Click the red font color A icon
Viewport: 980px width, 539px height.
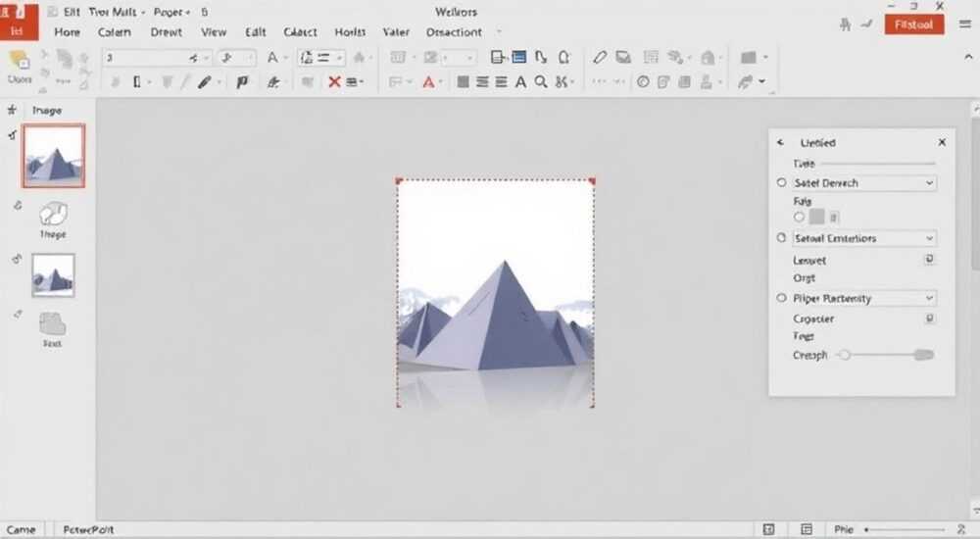(x=428, y=82)
